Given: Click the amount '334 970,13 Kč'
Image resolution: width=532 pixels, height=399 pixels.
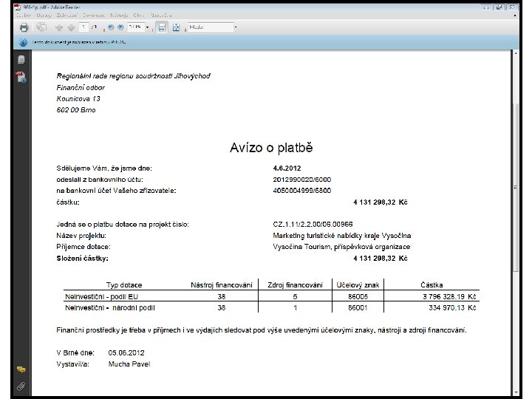Looking at the screenshot, I should pyautogui.click(x=452, y=307).
